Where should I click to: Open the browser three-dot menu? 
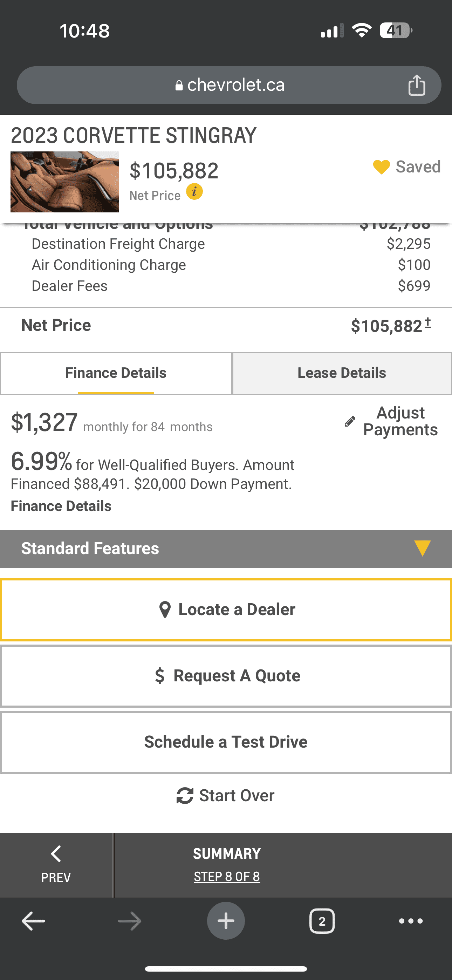coord(411,921)
